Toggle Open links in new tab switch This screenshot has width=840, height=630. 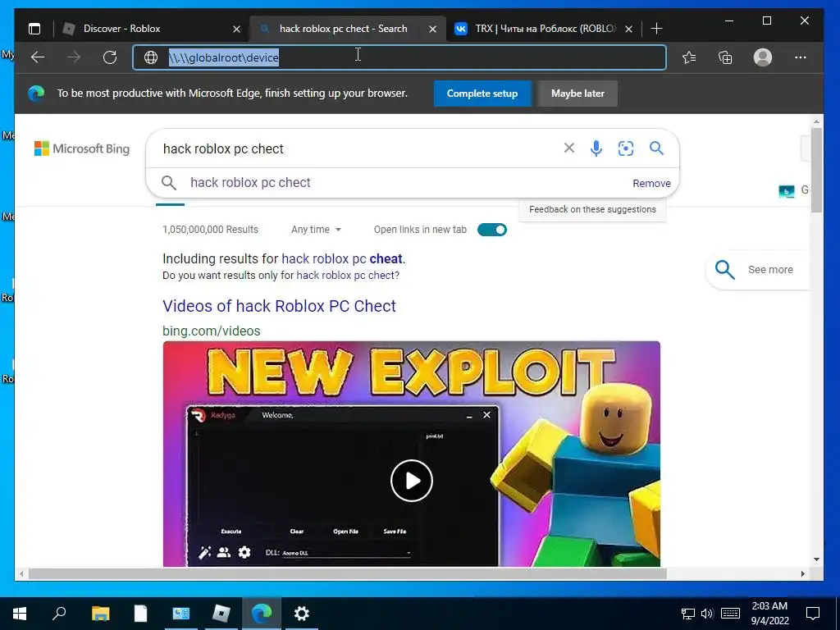coord(492,230)
